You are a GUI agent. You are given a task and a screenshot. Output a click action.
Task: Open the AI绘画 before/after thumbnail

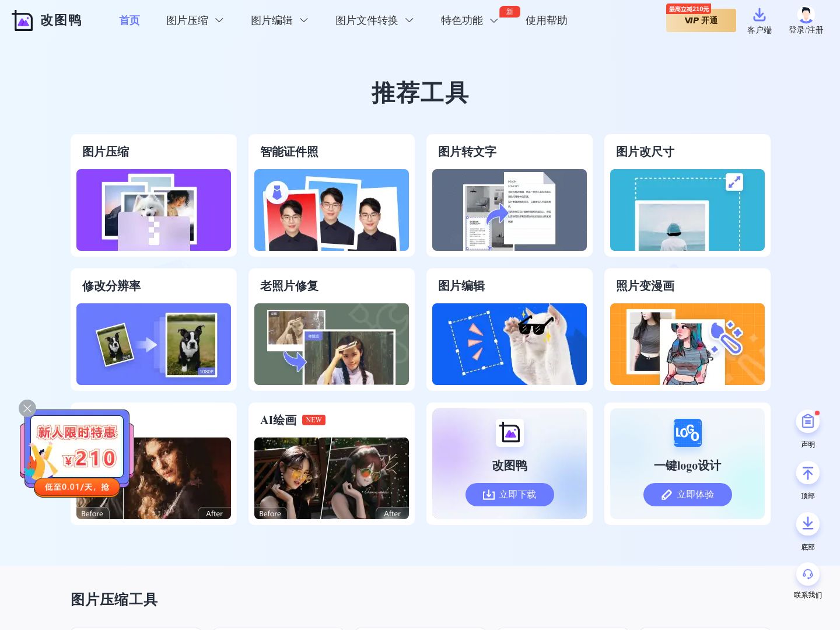click(x=331, y=478)
